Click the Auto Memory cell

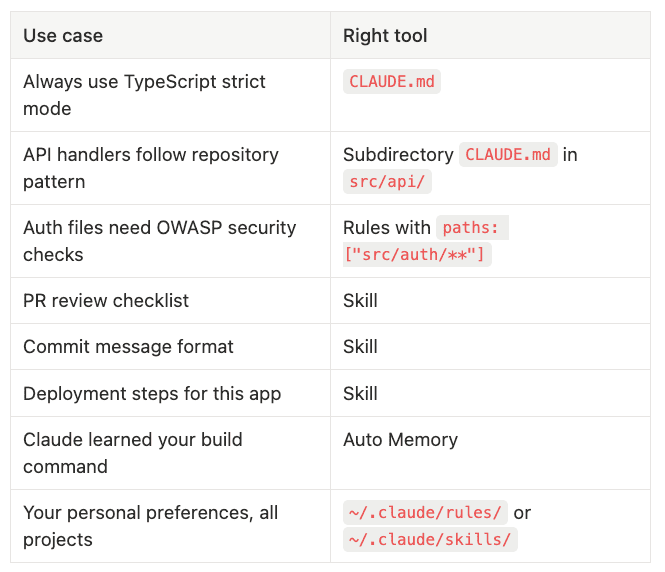click(x=490, y=453)
